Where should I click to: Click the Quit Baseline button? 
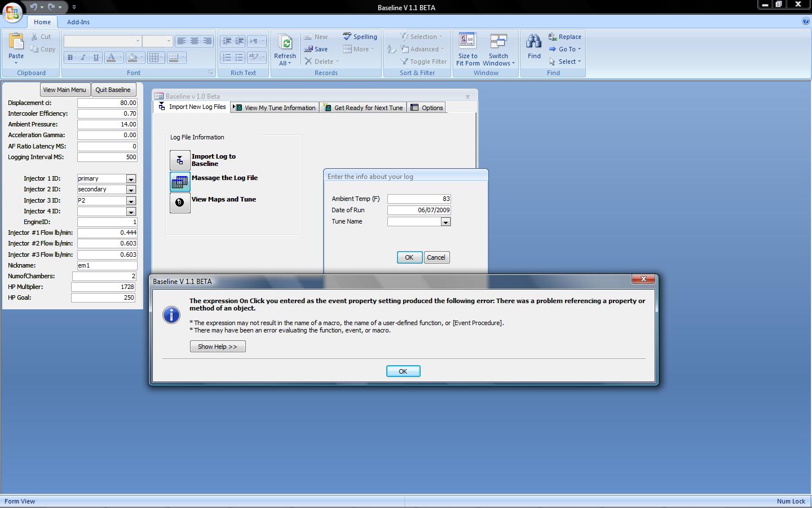click(x=113, y=90)
